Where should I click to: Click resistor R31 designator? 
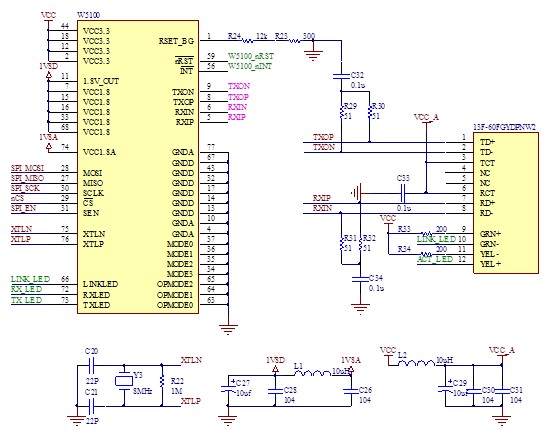coord(350,238)
